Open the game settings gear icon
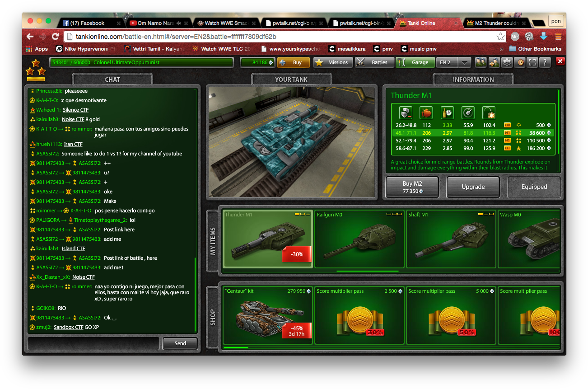This screenshot has height=389, width=588. (x=507, y=62)
